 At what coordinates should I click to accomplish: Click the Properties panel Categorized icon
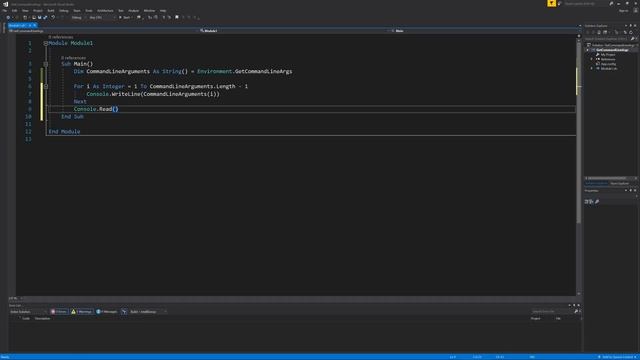(587, 202)
